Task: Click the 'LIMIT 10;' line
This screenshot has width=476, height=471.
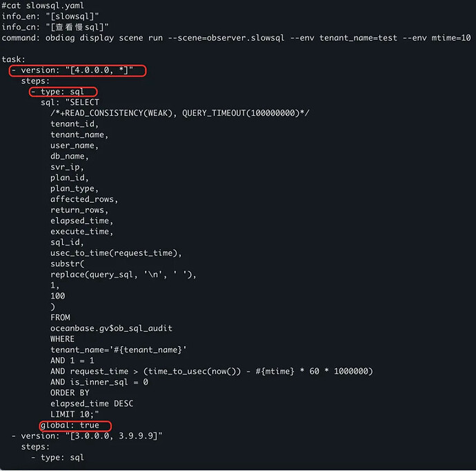Action: pyautogui.click(x=75, y=414)
